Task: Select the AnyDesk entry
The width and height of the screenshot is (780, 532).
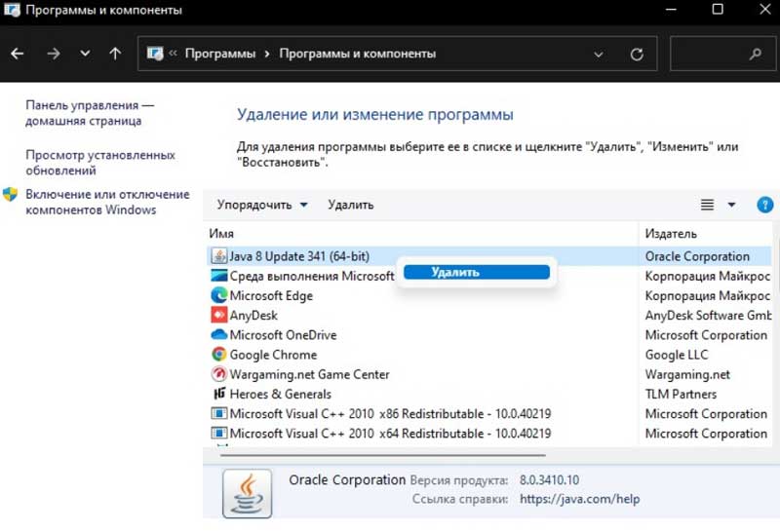Action: tap(253, 316)
